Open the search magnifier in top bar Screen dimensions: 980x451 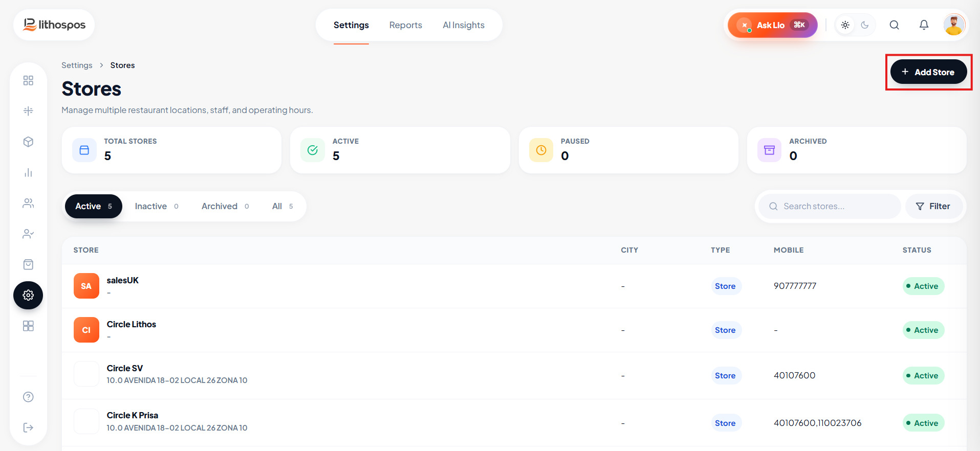pos(894,25)
